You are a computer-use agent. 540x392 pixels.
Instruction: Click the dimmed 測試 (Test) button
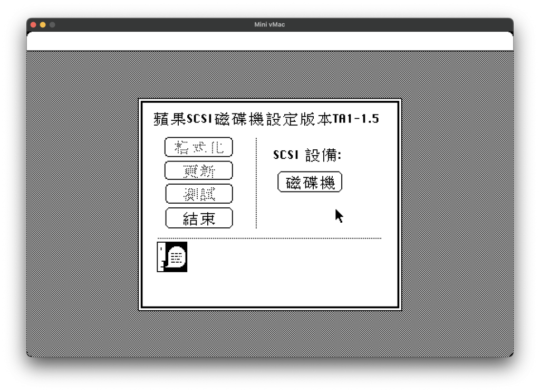click(x=199, y=194)
